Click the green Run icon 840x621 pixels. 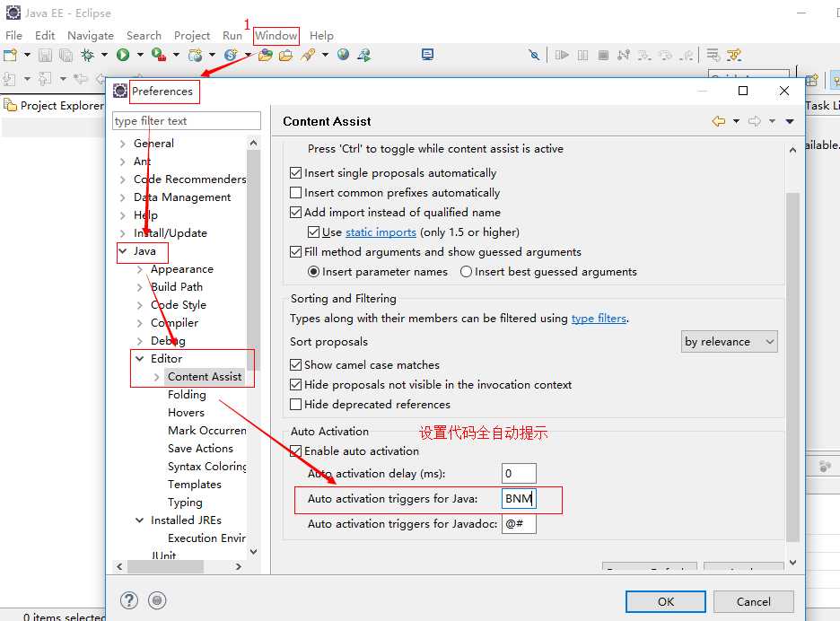(123, 55)
